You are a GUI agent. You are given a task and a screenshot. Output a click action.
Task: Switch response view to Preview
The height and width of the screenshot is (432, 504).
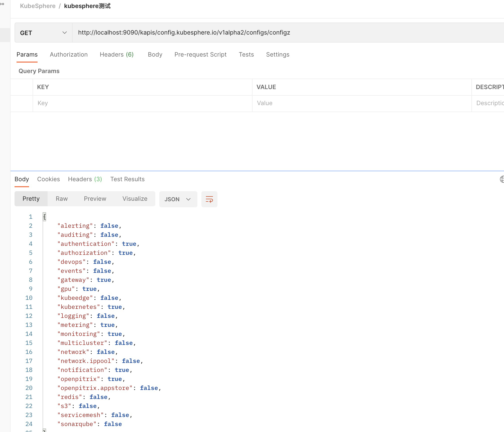[x=95, y=199]
